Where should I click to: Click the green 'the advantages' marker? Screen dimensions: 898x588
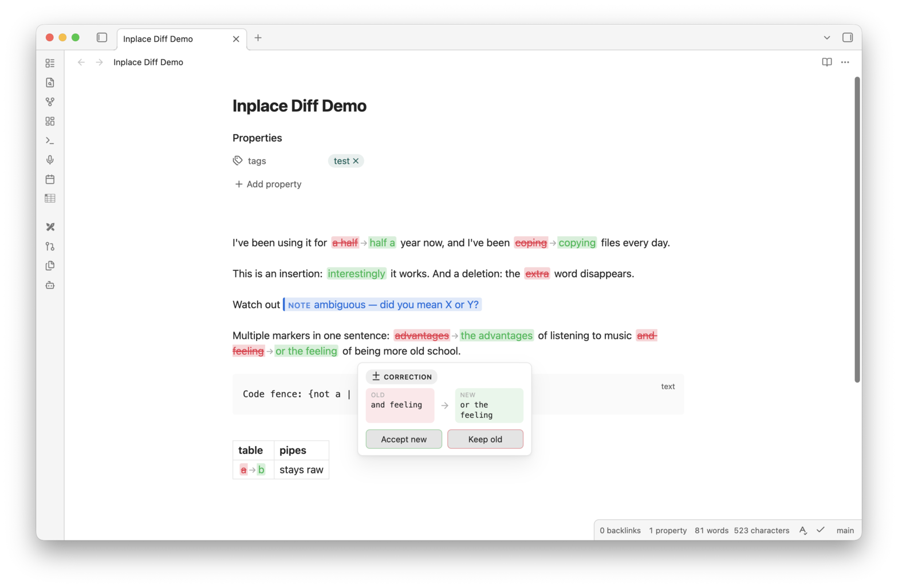coord(497,336)
